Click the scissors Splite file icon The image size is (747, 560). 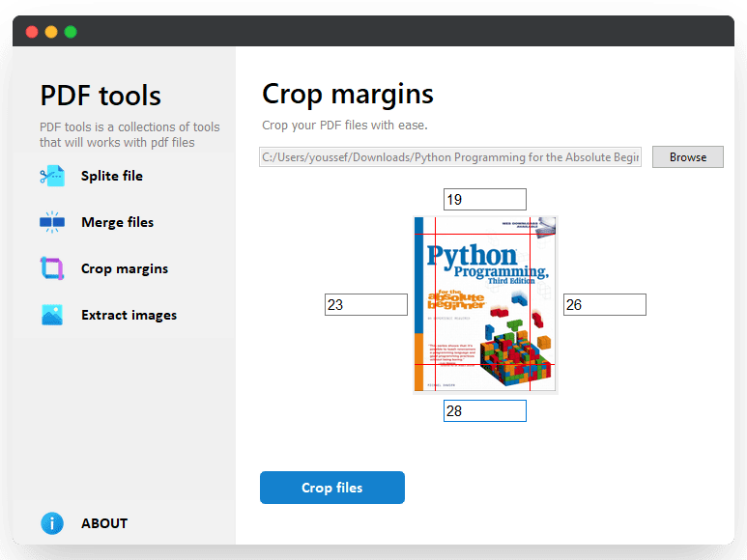(52, 176)
